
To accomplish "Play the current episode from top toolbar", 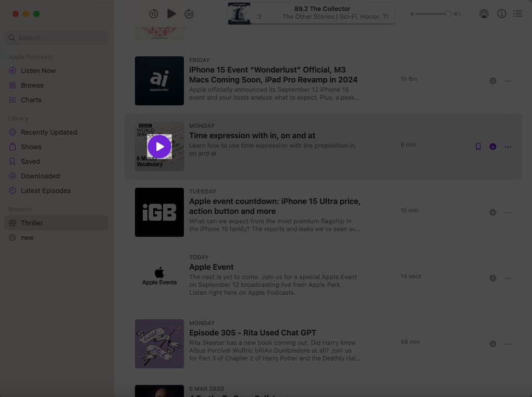I will (x=171, y=14).
